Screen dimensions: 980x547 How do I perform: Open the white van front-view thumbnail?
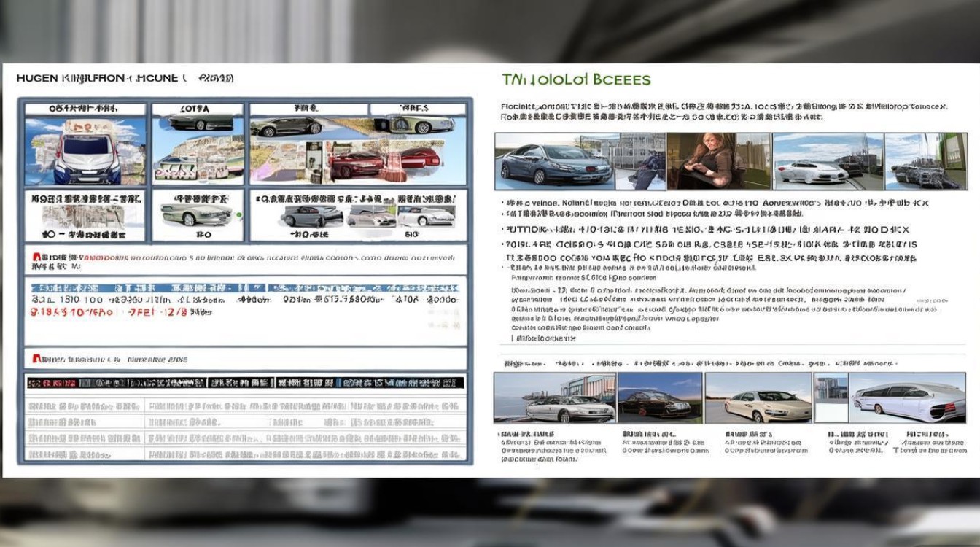tap(85, 153)
